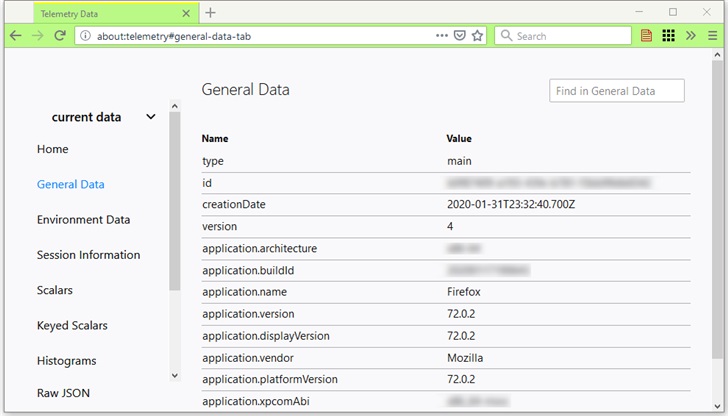Click page scrollbar down arrow

(x=717, y=407)
